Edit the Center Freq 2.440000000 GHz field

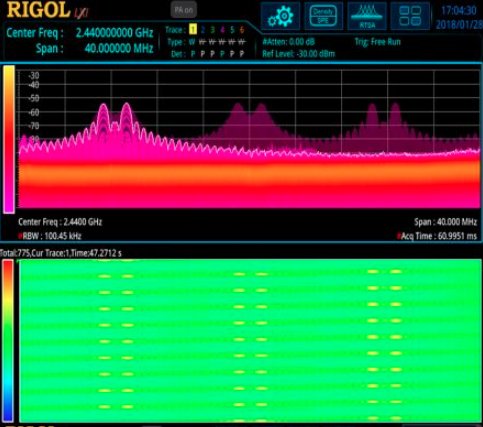[x=114, y=33]
